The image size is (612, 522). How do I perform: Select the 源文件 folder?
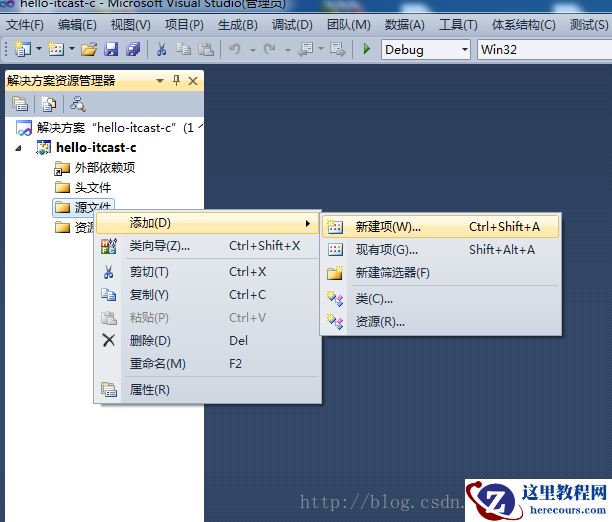click(83, 207)
